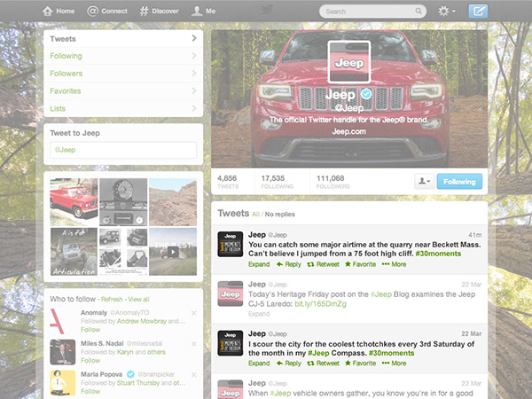
Task: Refresh the Who to follow list
Action: (x=112, y=300)
